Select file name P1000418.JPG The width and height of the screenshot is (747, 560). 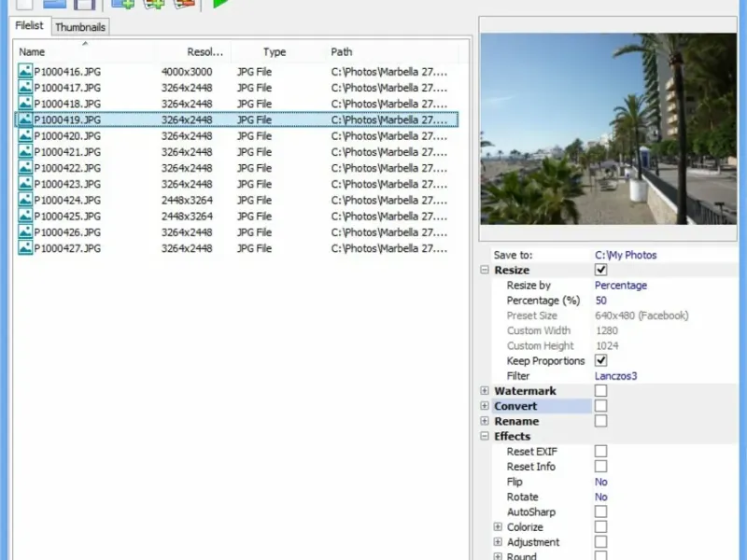(67, 104)
